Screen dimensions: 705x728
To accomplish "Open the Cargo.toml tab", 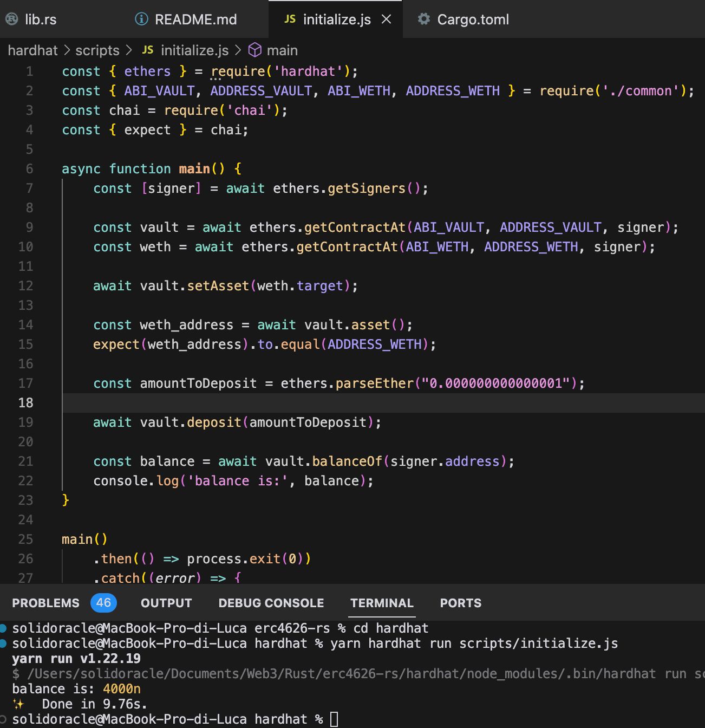I will coord(465,19).
